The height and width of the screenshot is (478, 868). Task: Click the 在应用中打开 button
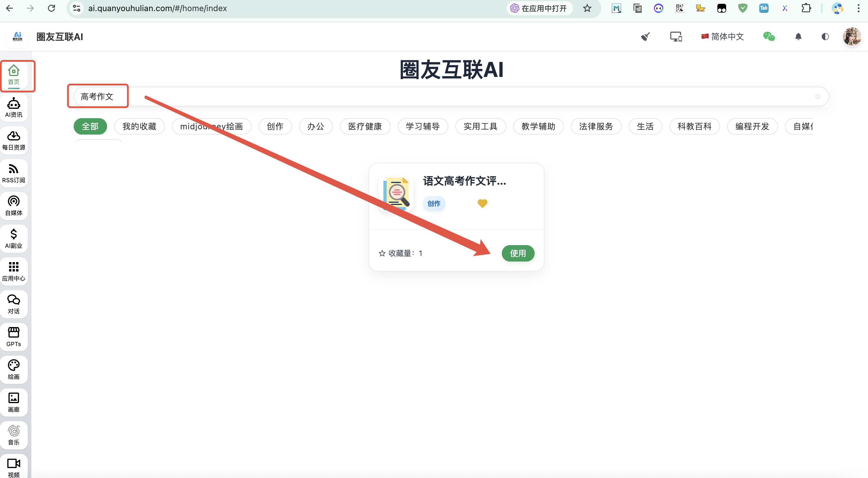539,8
